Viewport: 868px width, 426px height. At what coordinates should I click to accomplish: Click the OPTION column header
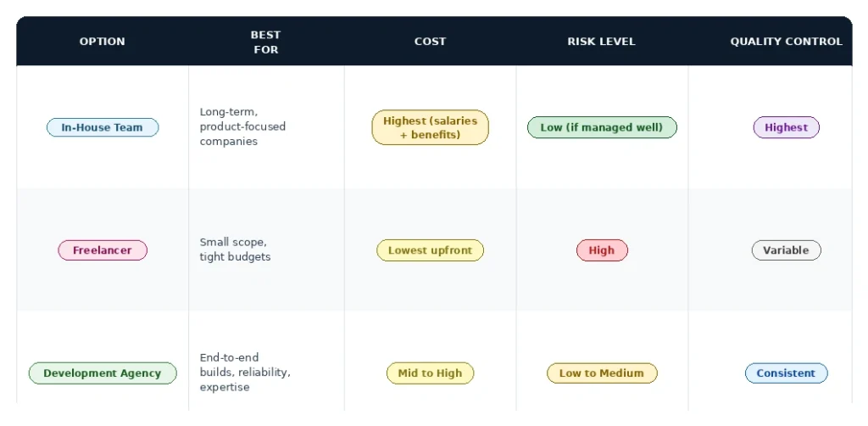click(x=102, y=41)
